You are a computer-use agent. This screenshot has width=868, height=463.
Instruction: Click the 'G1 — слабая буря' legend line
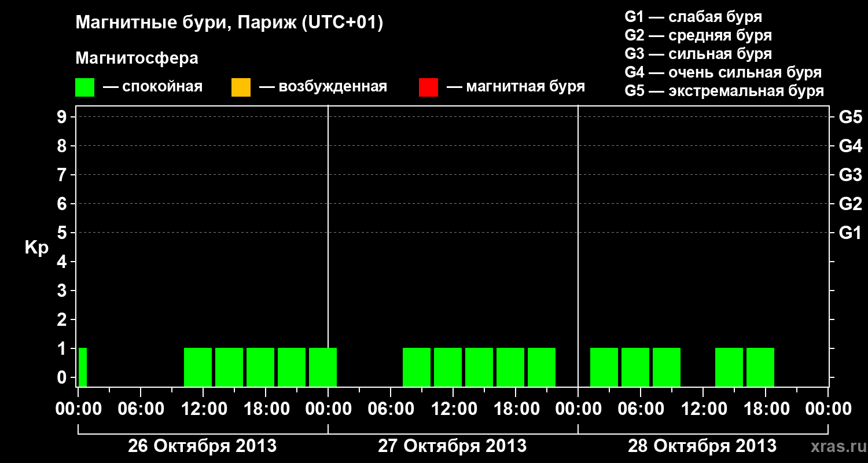693,17
